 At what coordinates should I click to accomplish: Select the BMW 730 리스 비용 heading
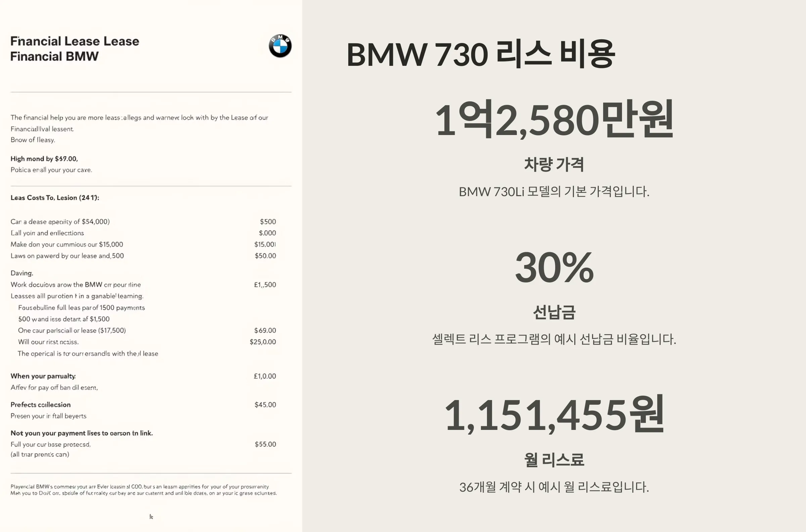coord(481,54)
